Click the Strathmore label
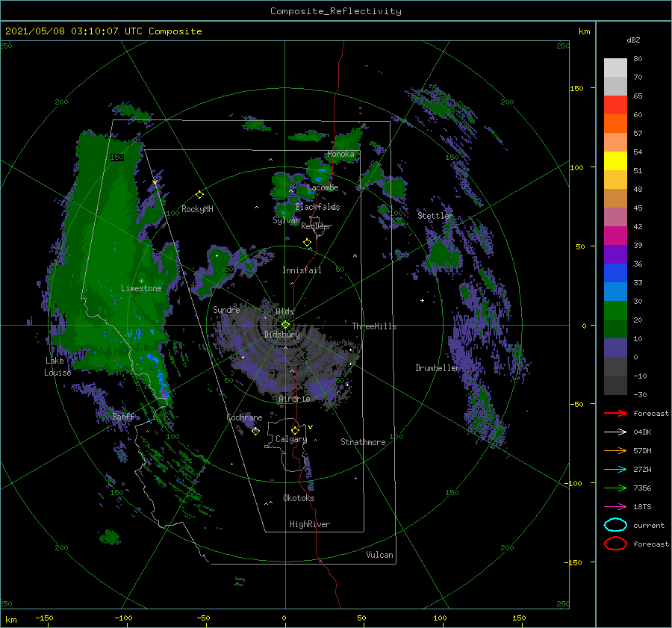 point(363,442)
